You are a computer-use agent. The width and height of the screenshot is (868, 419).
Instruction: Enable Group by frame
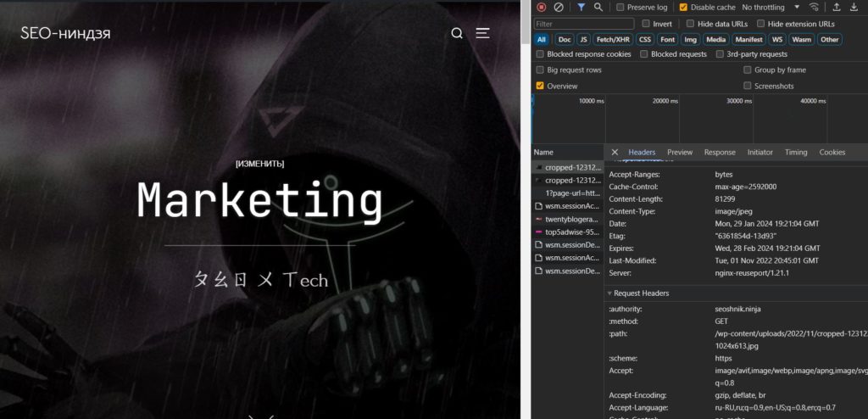tap(748, 70)
